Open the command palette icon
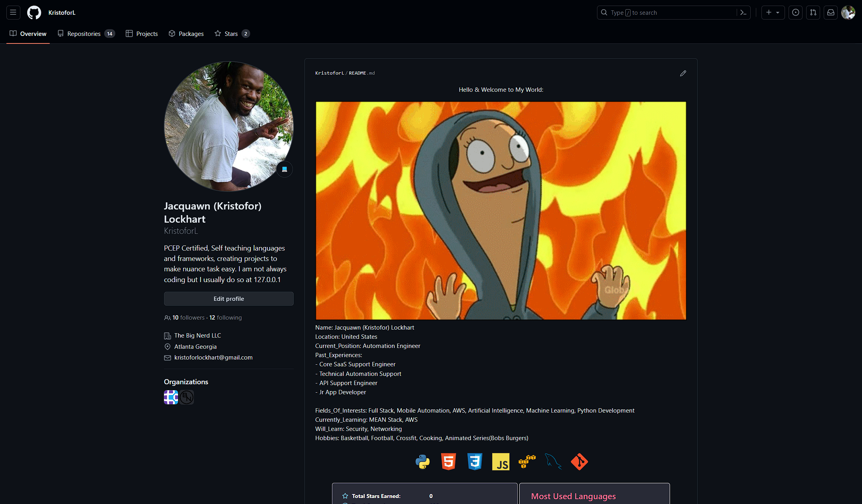Viewport: 862px width, 504px height. (743, 12)
